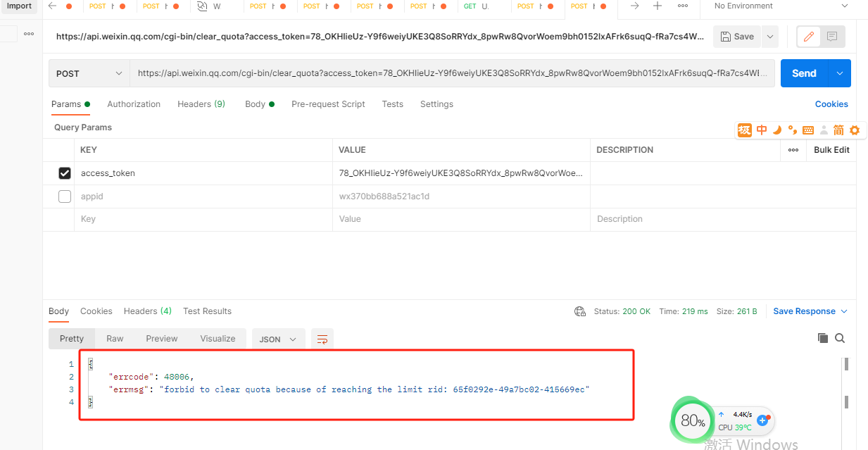Click the access_token key cell
The height and width of the screenshot is (450, 868).
pos(203,173)
